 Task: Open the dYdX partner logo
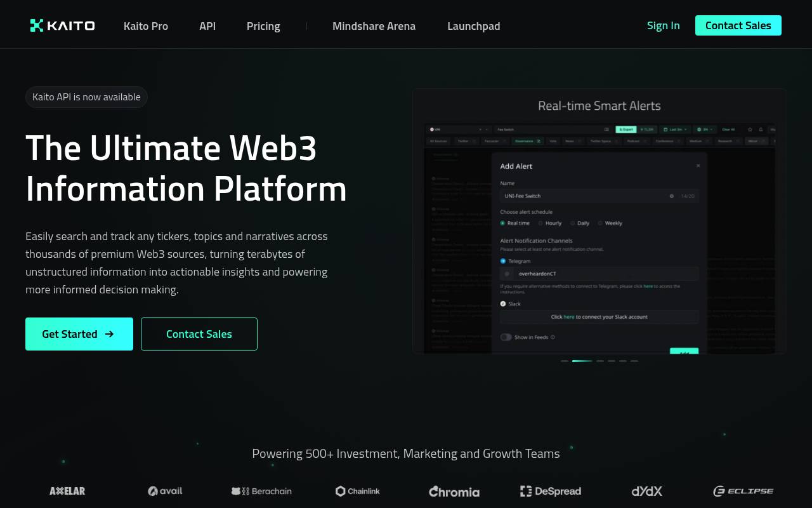[647, 491]
